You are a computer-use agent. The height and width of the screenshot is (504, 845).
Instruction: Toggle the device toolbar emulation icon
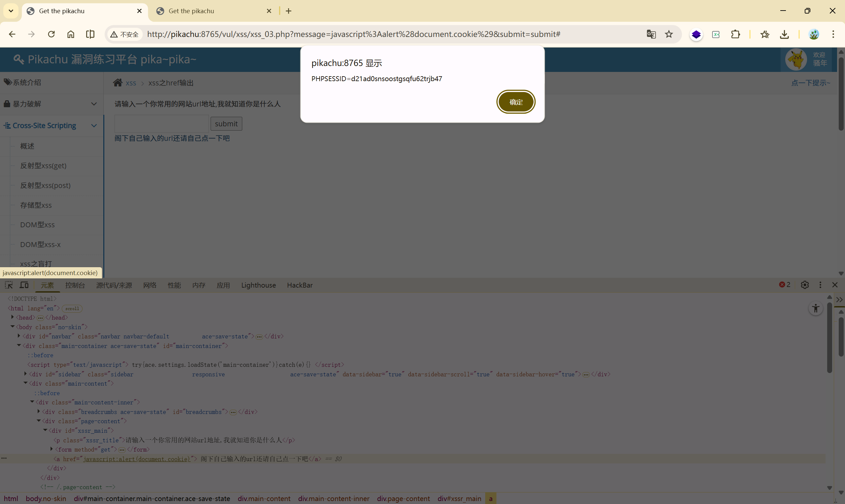coord(24,285)
